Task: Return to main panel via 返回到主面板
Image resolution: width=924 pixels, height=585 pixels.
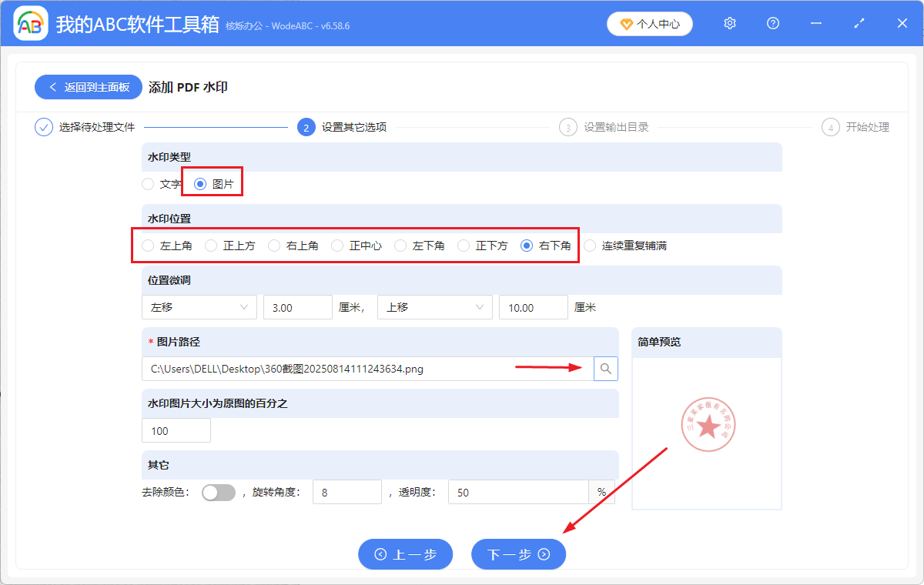Action: click(88, 87)
